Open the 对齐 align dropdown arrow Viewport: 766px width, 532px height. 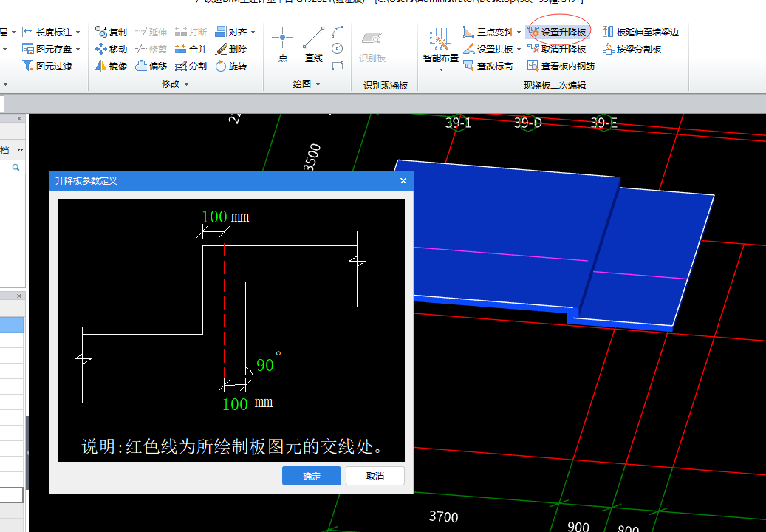[x=253, y=33]
